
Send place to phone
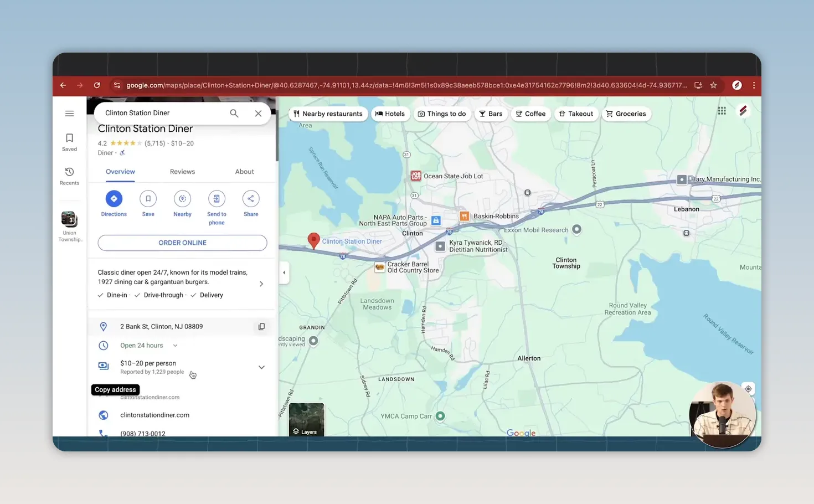coord(217,208)
